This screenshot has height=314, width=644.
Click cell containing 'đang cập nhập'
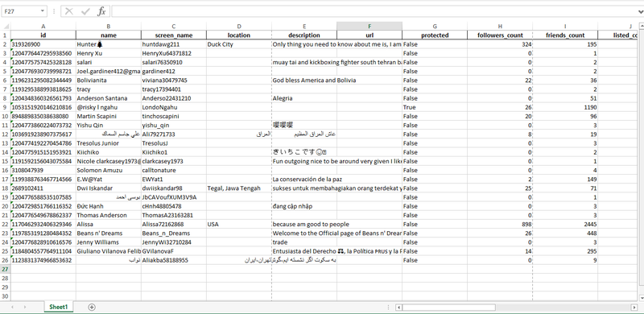(304, 206)
